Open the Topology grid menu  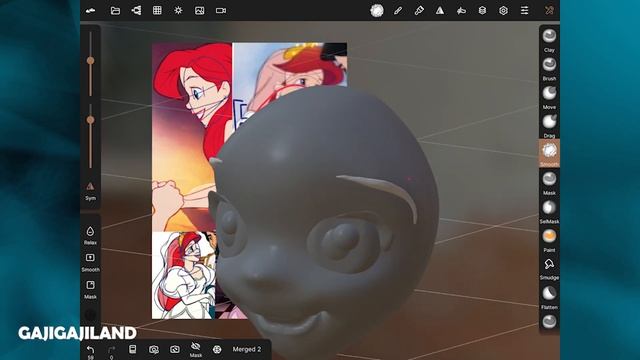click(157, 11)
